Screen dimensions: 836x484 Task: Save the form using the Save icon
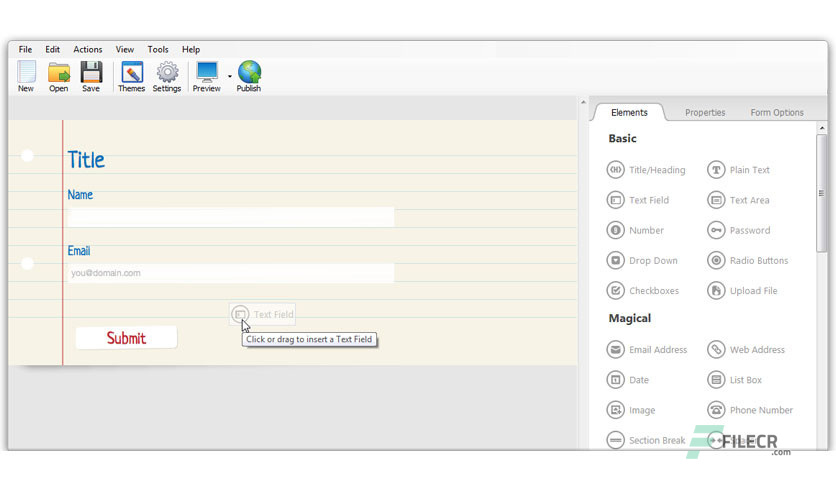(91, 76)
